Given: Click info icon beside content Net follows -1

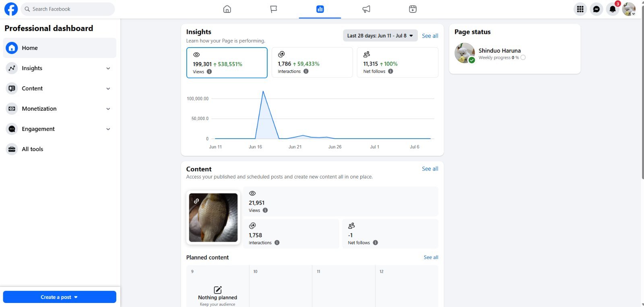Looking at the screenshot, I should pos(375,243).
